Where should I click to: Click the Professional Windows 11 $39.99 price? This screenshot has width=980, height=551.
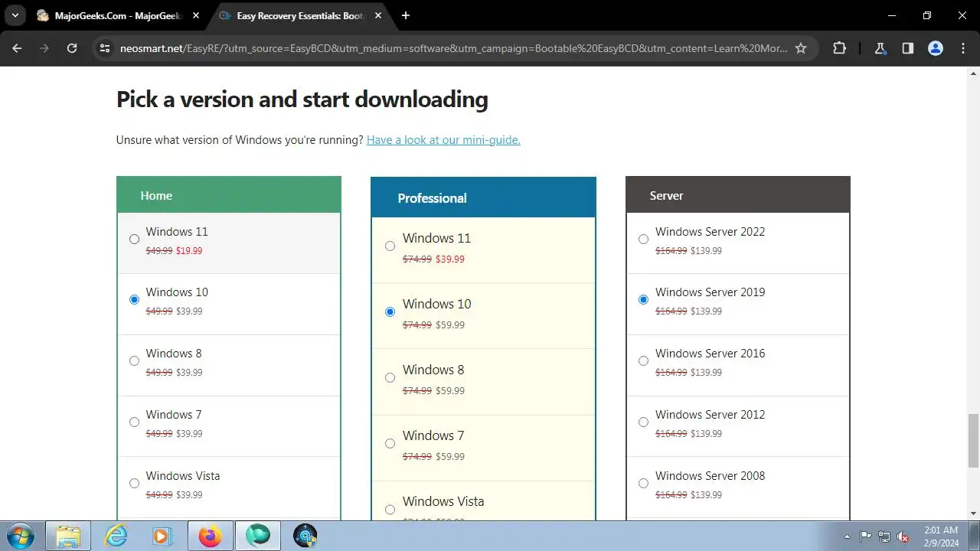[x=450, y=259]
